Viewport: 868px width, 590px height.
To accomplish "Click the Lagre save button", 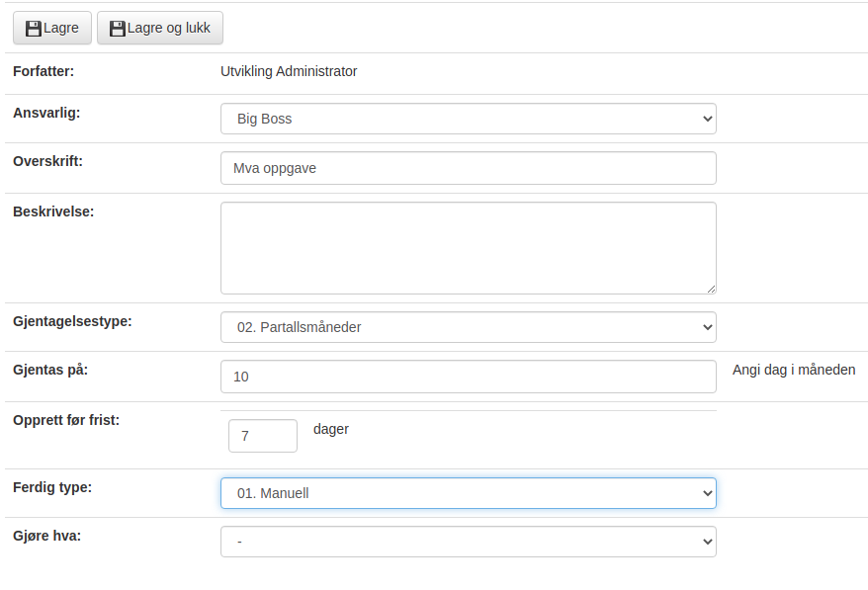I will (x=52, y=28).
